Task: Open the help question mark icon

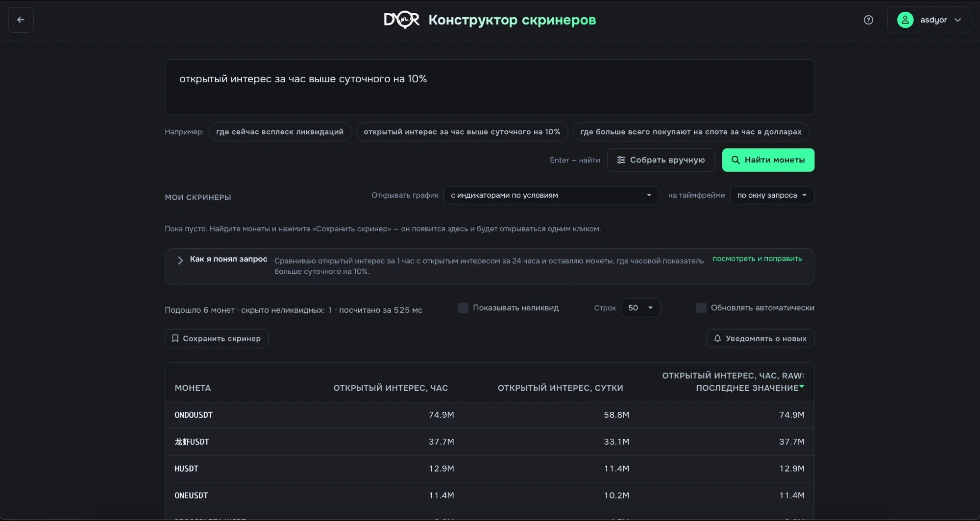Action: click(x=868, y=20)
